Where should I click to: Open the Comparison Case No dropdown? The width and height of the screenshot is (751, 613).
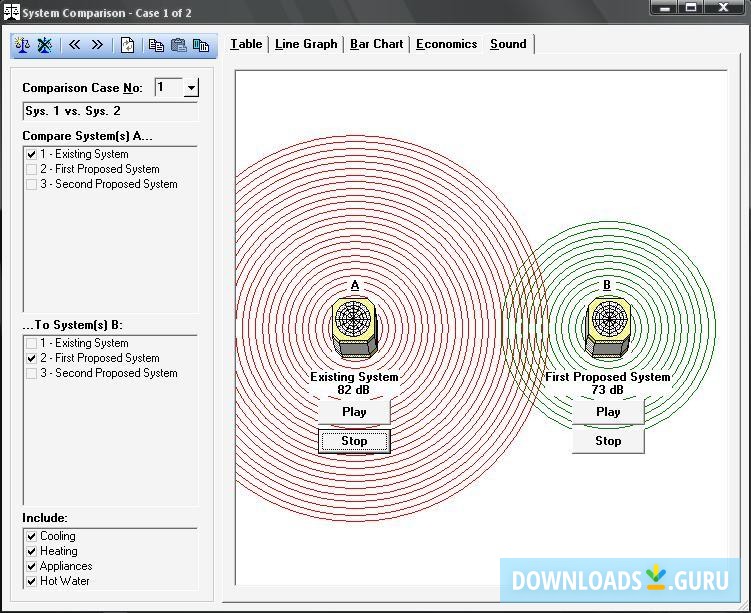click(x=191, y=88)
